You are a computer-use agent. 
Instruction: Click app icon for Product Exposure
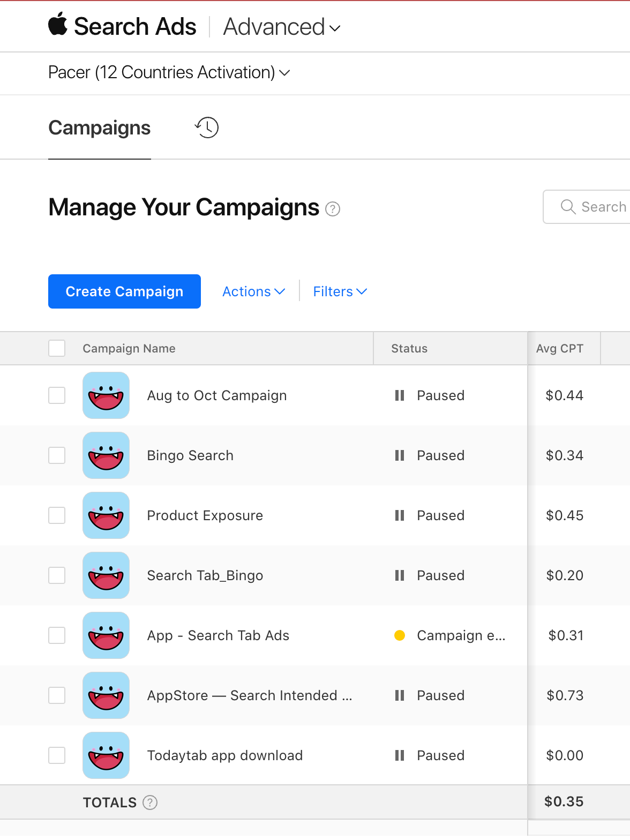pos(106,515)
